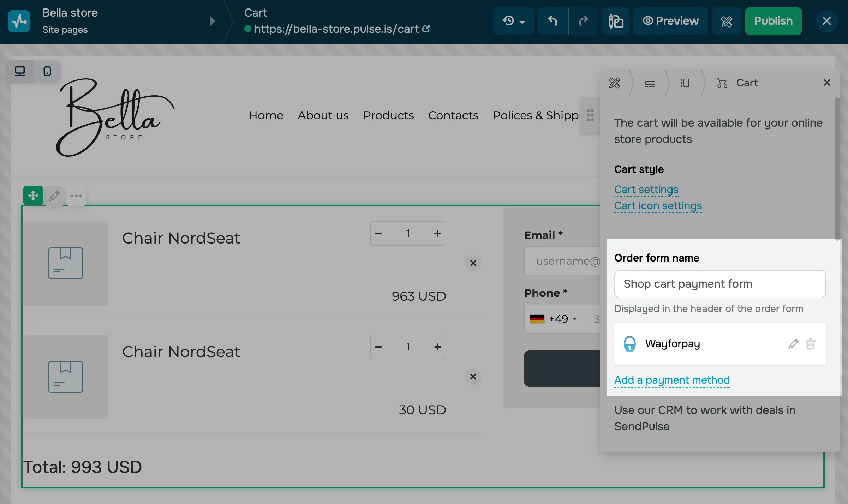Open the cart block more options menu
The image size is (848, 504).
click(76, 196)
